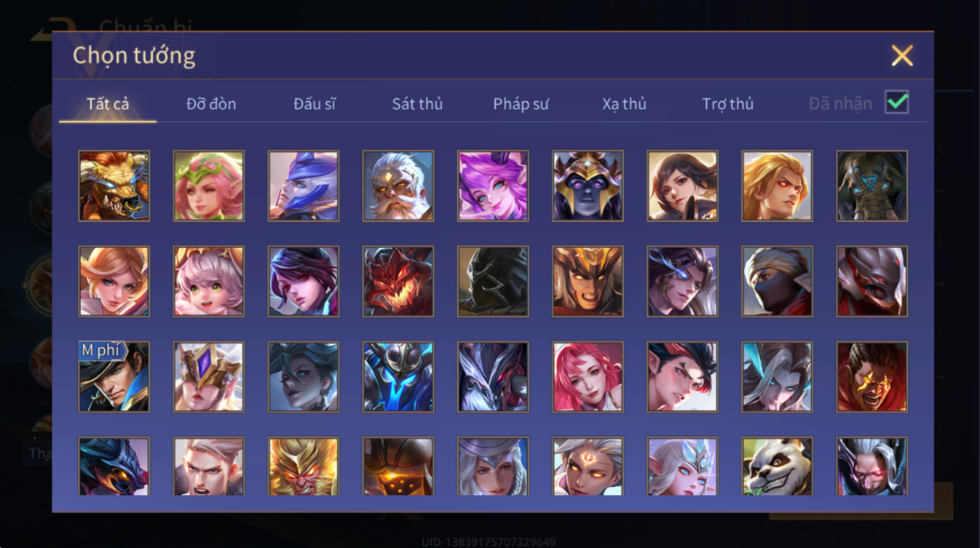The height and width of the screenshot is (548, 980).
Task: Switch to Sát thủ hero filter
Action: point(417,104)
